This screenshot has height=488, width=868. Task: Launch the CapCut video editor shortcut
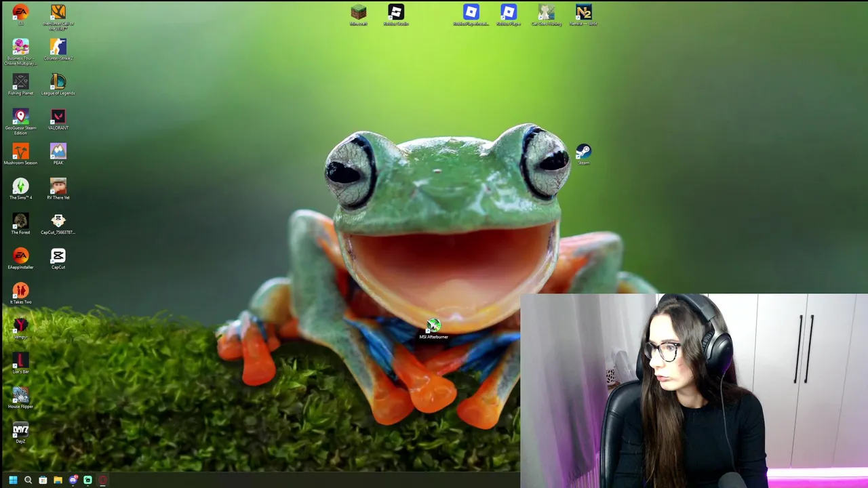pyautogui.click(x=58, y=256)
